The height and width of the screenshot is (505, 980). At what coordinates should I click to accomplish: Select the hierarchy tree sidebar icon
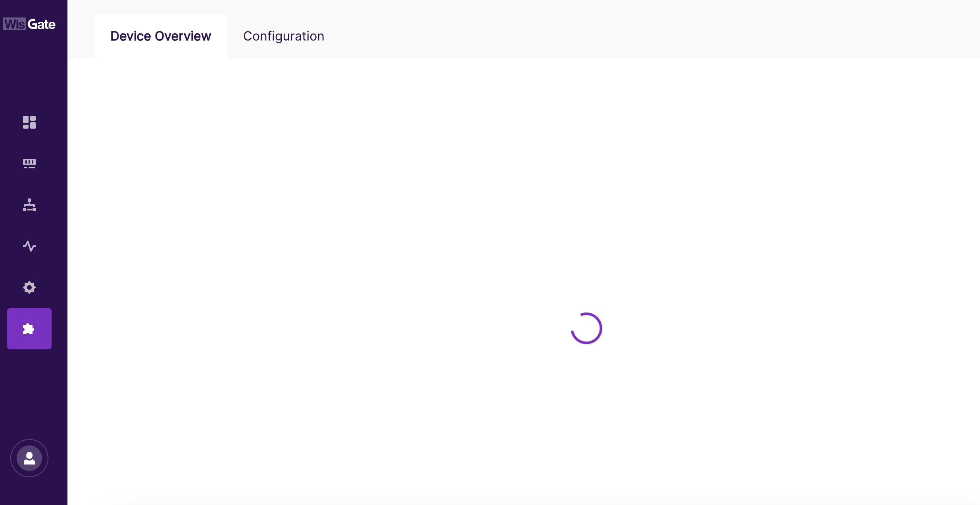point(29,205)
